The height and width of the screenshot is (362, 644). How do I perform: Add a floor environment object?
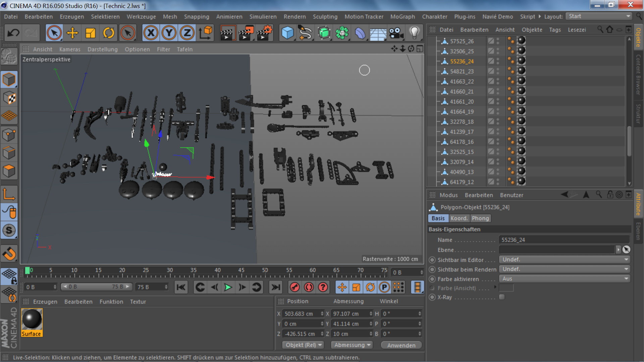click(x=378, y=33)
